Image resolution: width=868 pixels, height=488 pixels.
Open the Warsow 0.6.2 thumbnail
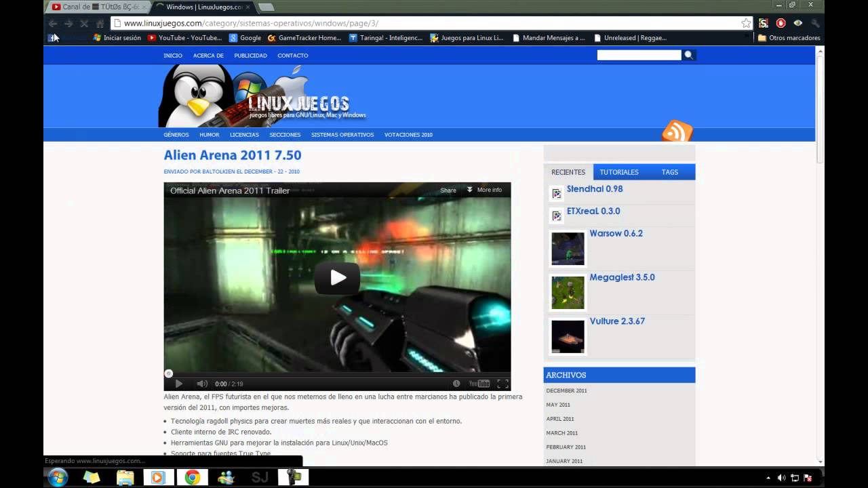(568, 249)
